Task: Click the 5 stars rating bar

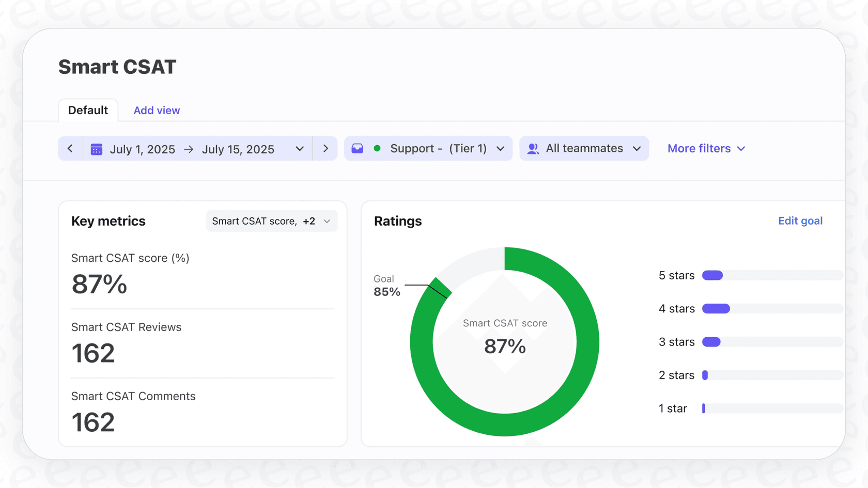Action: click(x=772, y=276)
